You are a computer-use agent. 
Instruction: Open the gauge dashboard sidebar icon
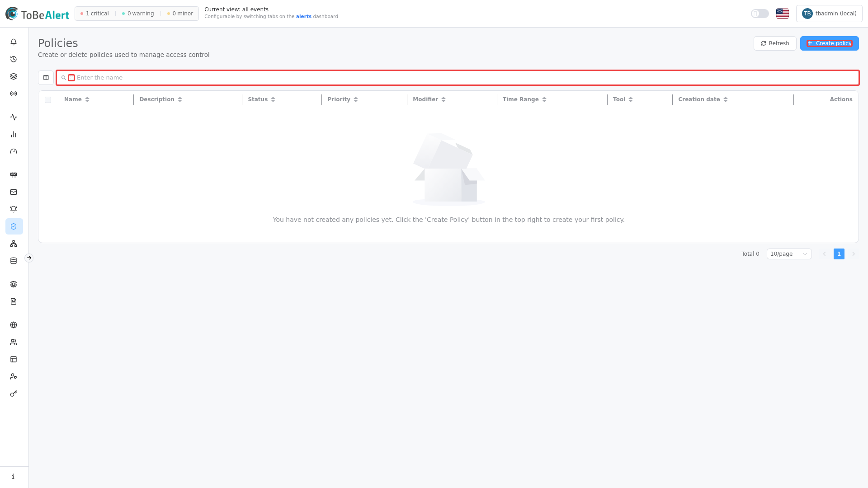14,151
